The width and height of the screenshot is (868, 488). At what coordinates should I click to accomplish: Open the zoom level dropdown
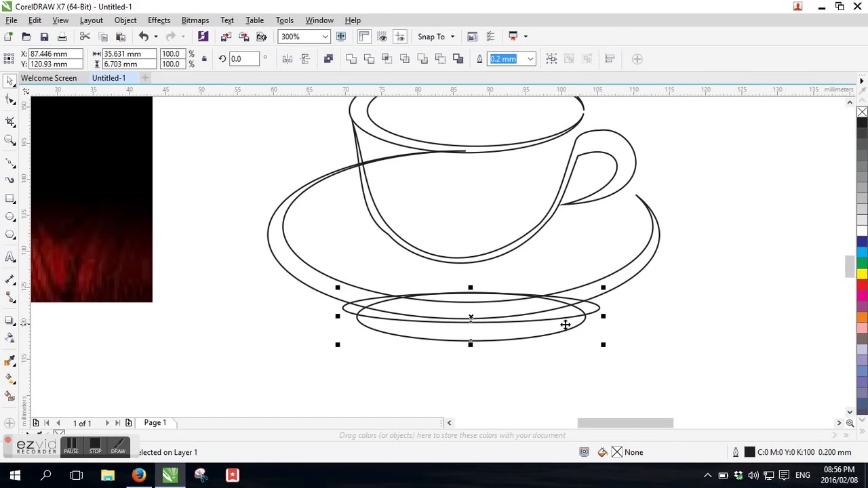point(325,37)
